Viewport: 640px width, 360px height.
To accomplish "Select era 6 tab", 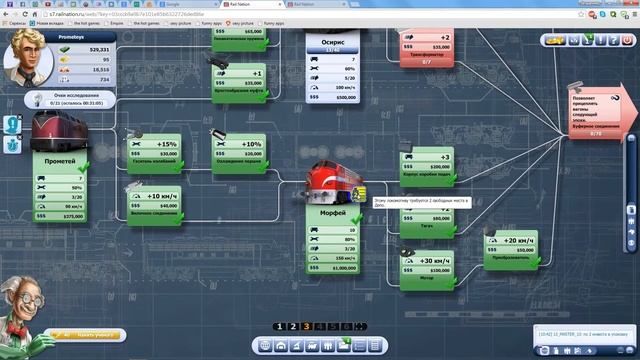I will pos(347,327).
